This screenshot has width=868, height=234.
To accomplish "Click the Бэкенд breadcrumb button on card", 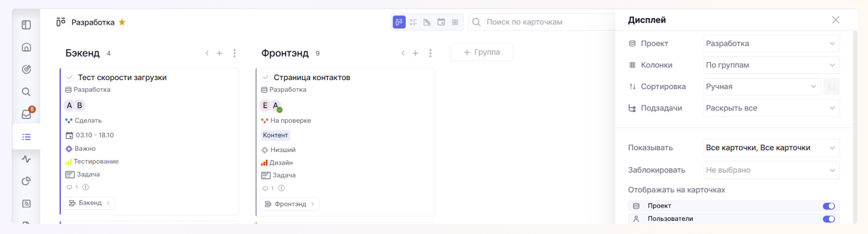I will coord(89,203).
